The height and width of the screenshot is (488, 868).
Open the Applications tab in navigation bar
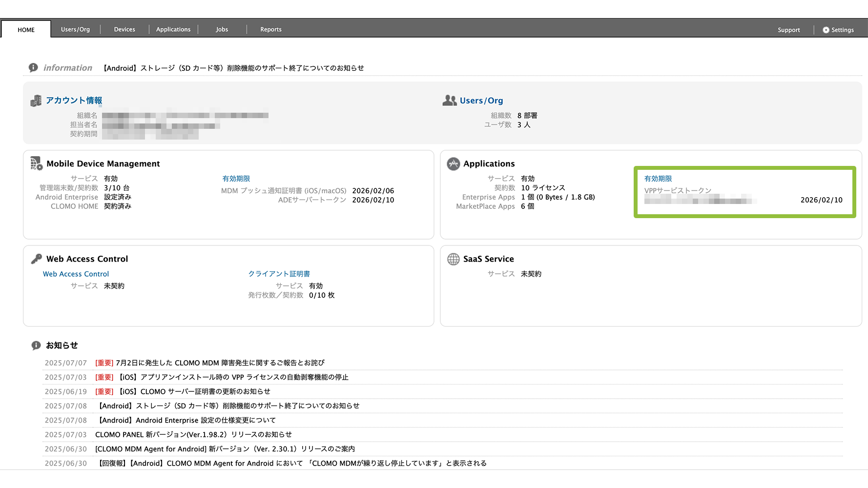tap(173, 29)
